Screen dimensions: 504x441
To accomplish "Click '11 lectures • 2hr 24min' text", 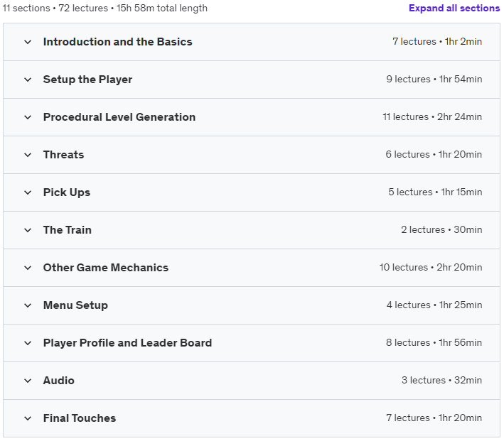I will [x=432, y=116].
